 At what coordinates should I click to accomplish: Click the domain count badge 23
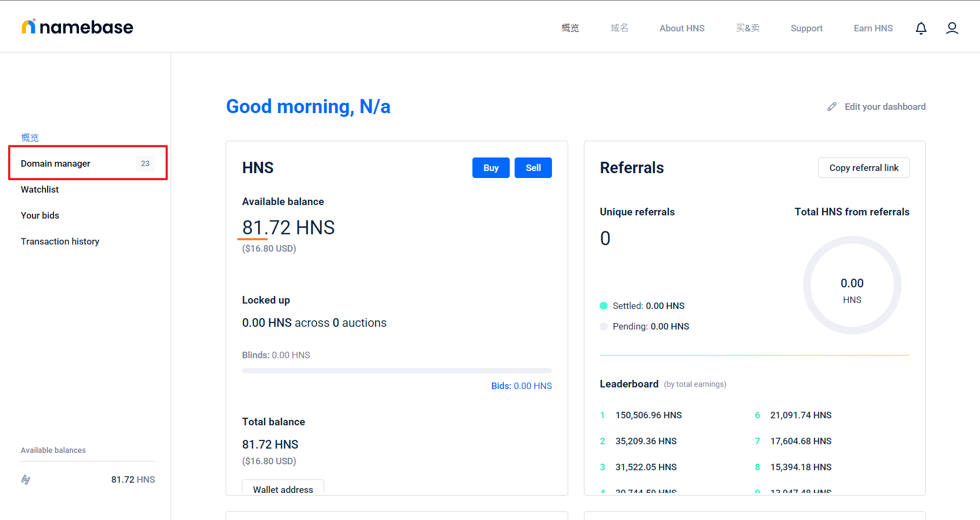pyautogui.click(x=145, y=163)
